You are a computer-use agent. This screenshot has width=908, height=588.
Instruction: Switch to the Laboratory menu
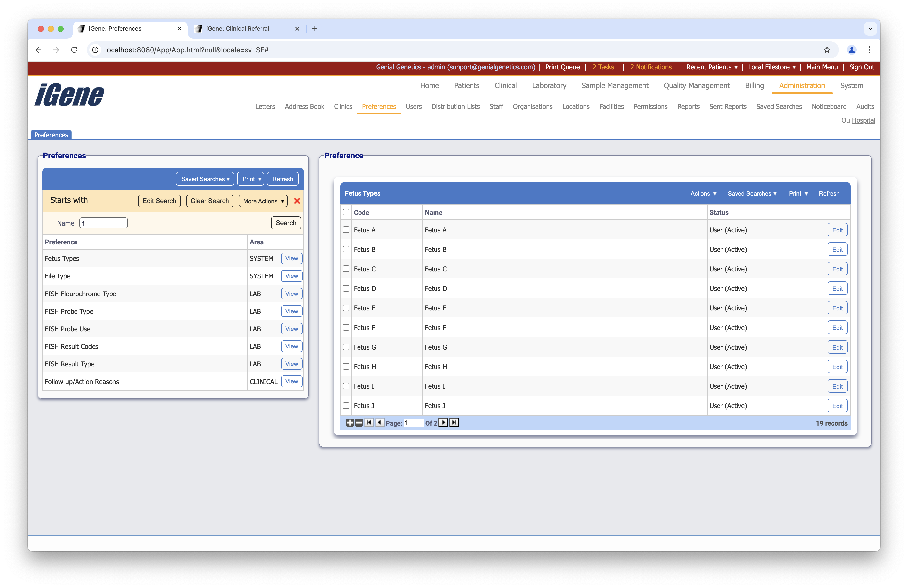[x=549, y=86]
